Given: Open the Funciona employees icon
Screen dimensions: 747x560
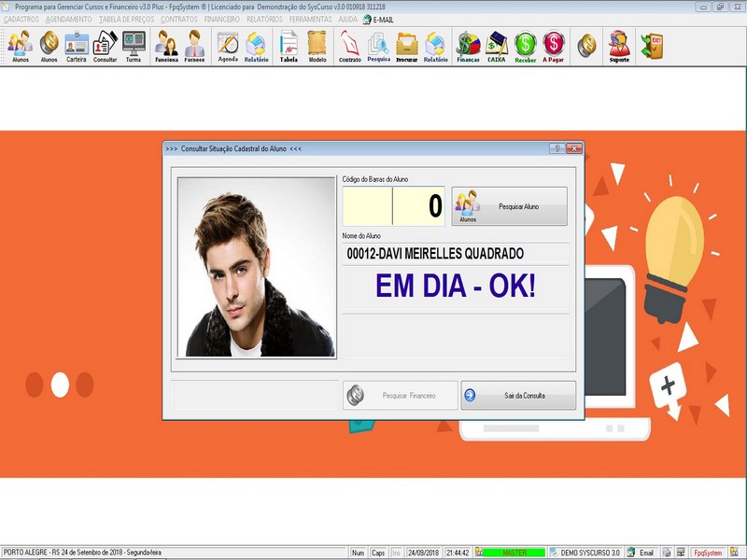Looking at the screenshot, I should coord(166,46).
